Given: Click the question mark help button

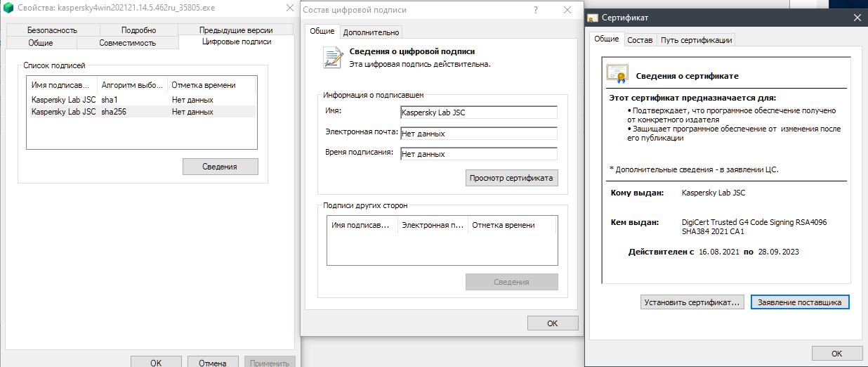Looking at the screenshot, I should pos(536,10).
